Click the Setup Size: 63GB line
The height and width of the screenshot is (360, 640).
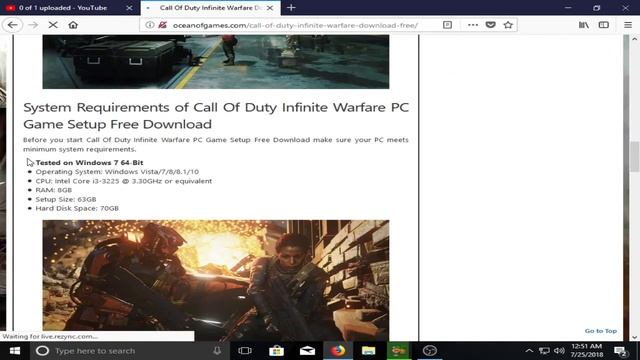66,199
